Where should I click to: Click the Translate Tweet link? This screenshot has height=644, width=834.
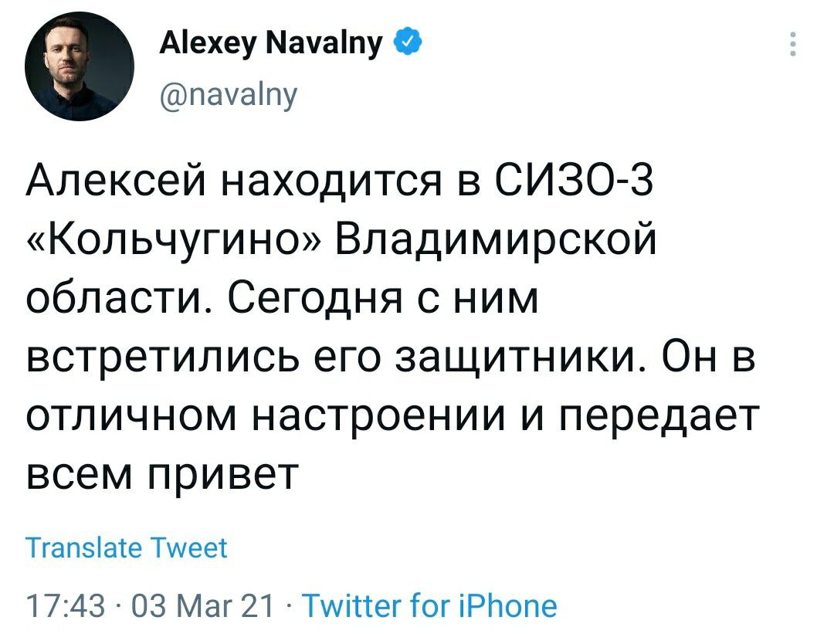126,547
